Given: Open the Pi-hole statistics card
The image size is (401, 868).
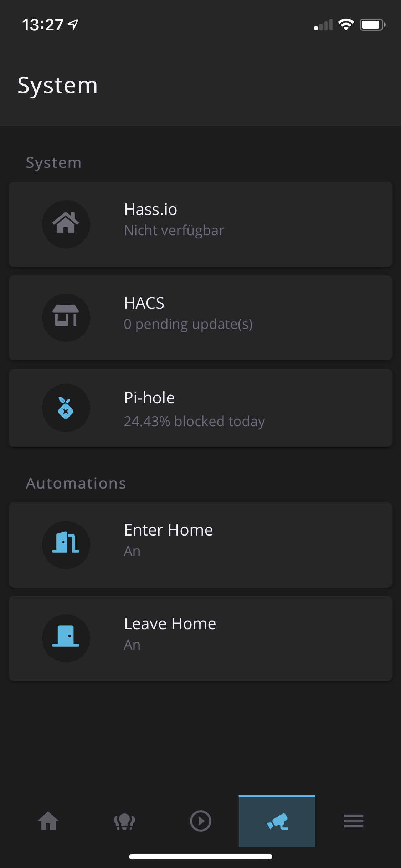Looking at the screenshot, I should coord(200,408).
